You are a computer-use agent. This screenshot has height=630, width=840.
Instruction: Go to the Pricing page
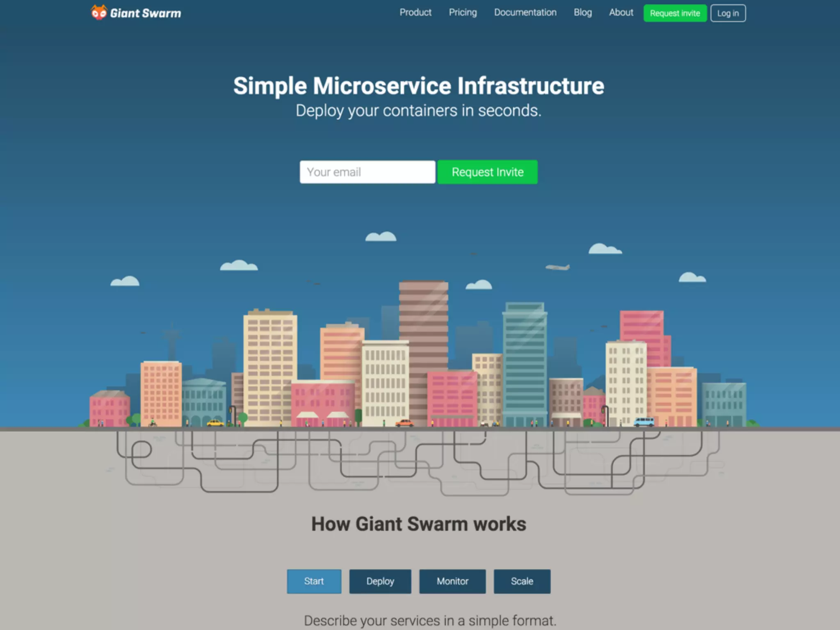click(x=463, y=13)
